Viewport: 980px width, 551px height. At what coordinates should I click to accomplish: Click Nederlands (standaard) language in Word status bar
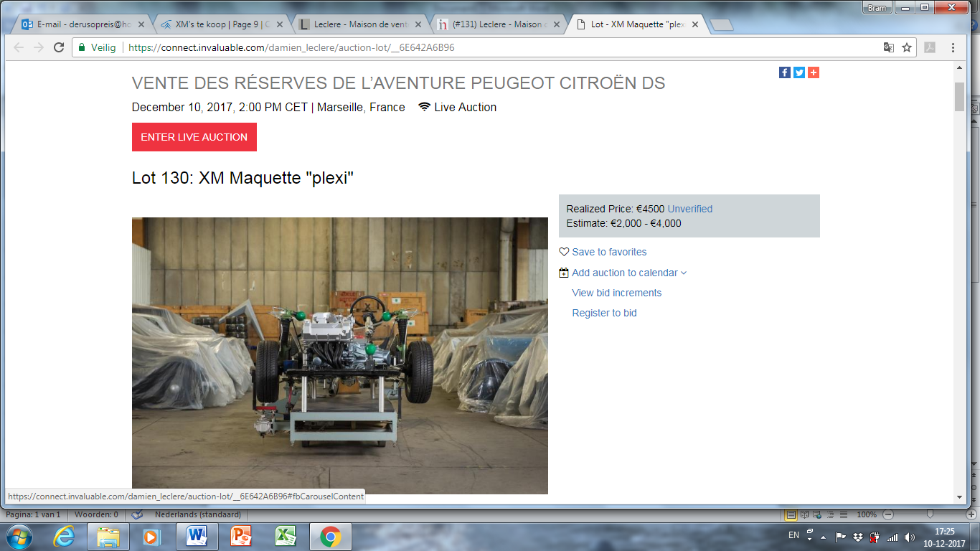coord(198,514)
